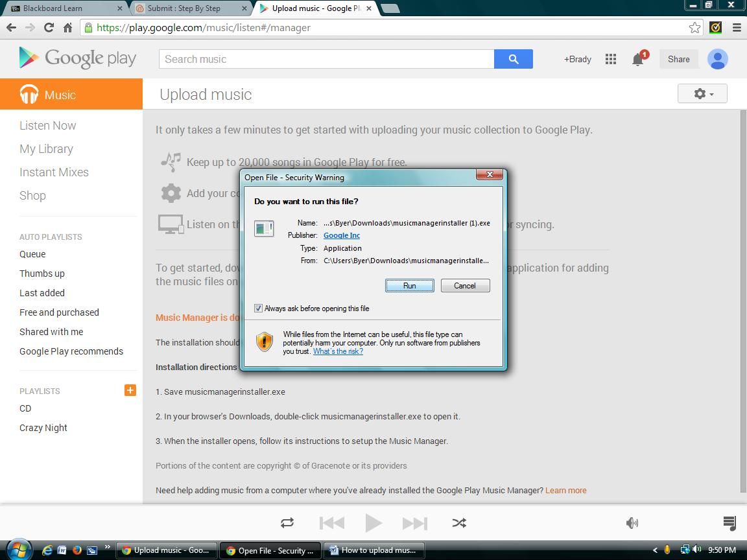
Task: Switch to Upload music taskbar window
Action: [167, 550]
